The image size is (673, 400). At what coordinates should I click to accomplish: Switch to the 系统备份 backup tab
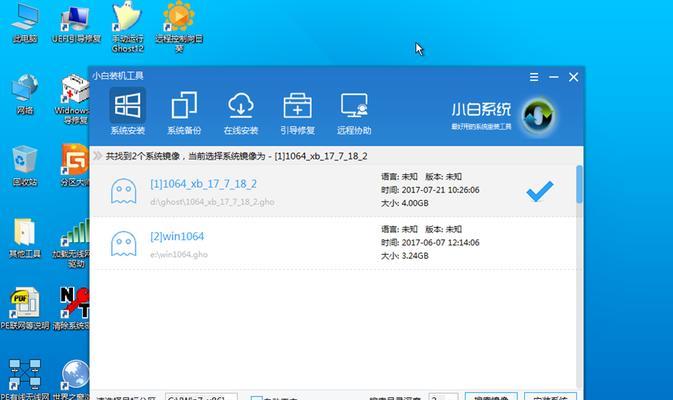coord(184,112)
